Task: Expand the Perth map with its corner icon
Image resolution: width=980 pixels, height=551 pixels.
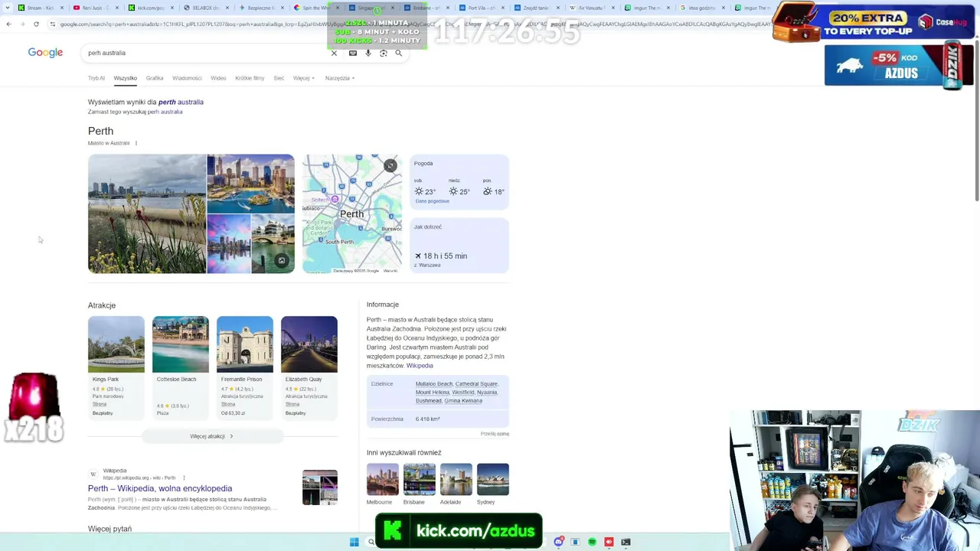Action: [x=390, y=165]
